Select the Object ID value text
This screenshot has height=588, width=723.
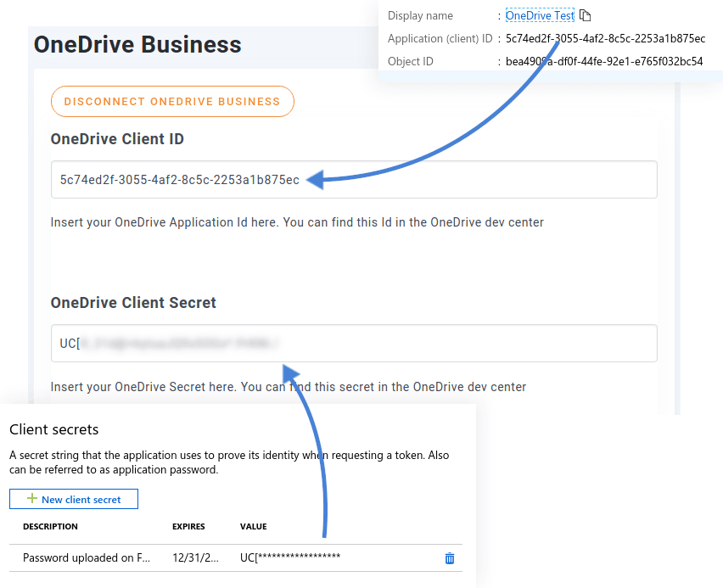point(604,61)
